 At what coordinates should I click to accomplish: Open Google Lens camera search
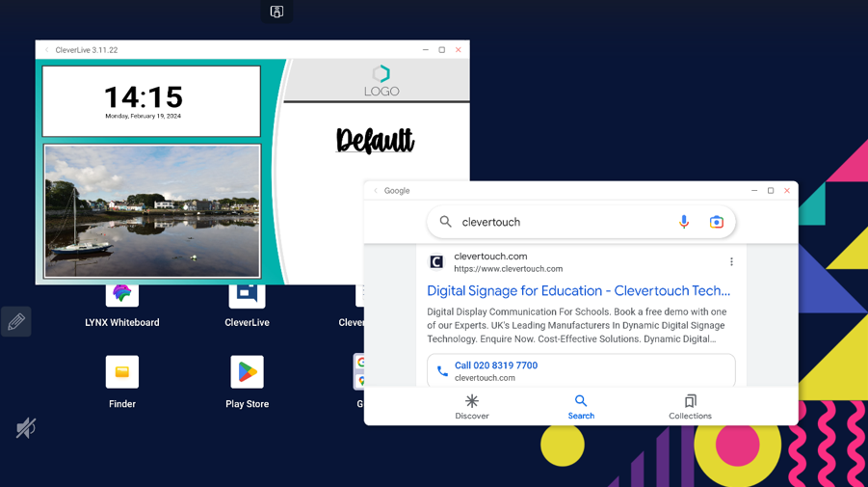pos(716,222)
